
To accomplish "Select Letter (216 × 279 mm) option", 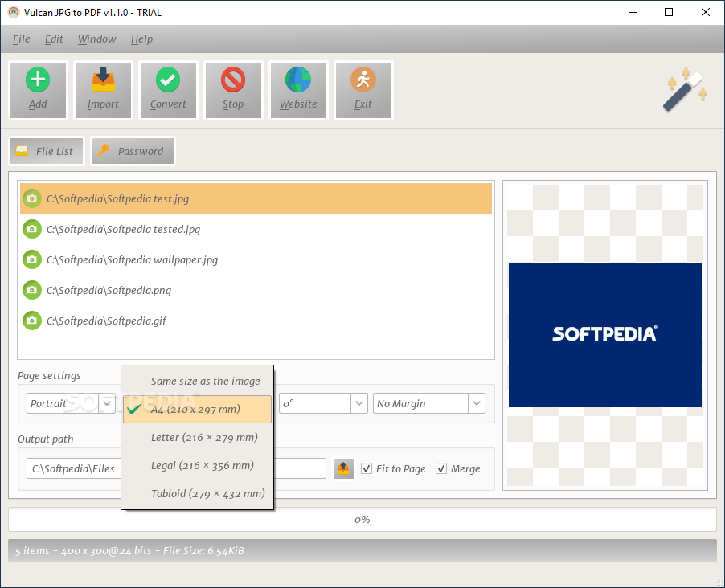I will click(x=198, y=437).
